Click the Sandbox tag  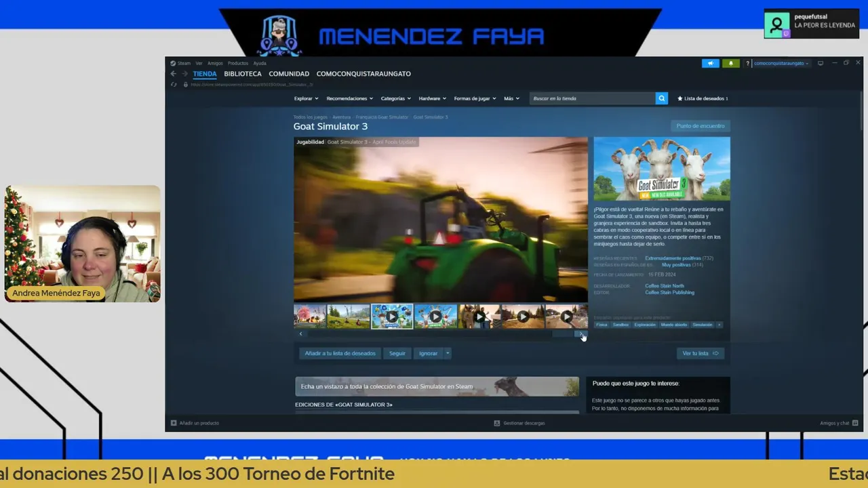tap(620, 325)
